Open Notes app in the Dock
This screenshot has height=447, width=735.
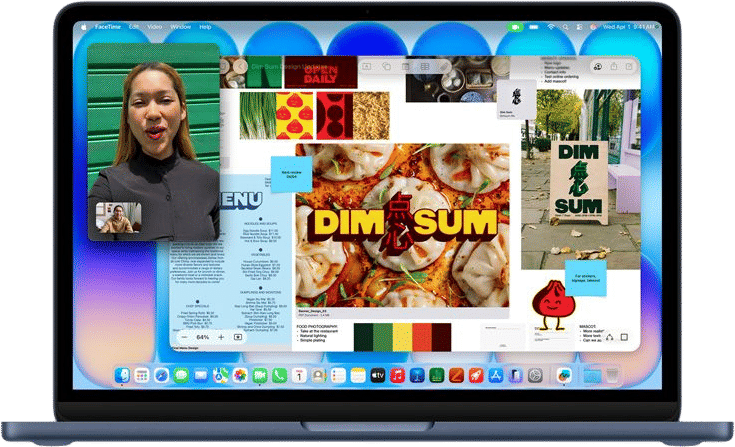(x=358, y=375)
